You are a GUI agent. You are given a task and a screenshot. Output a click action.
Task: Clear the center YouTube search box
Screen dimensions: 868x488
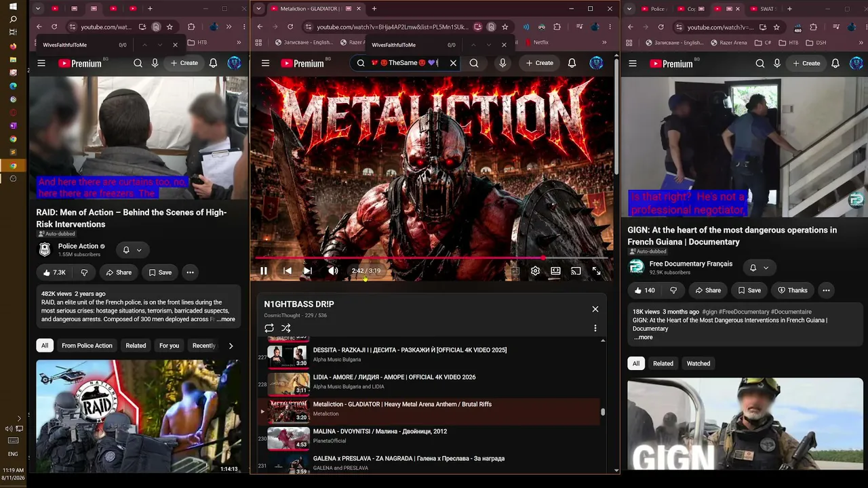click(454, 63)
